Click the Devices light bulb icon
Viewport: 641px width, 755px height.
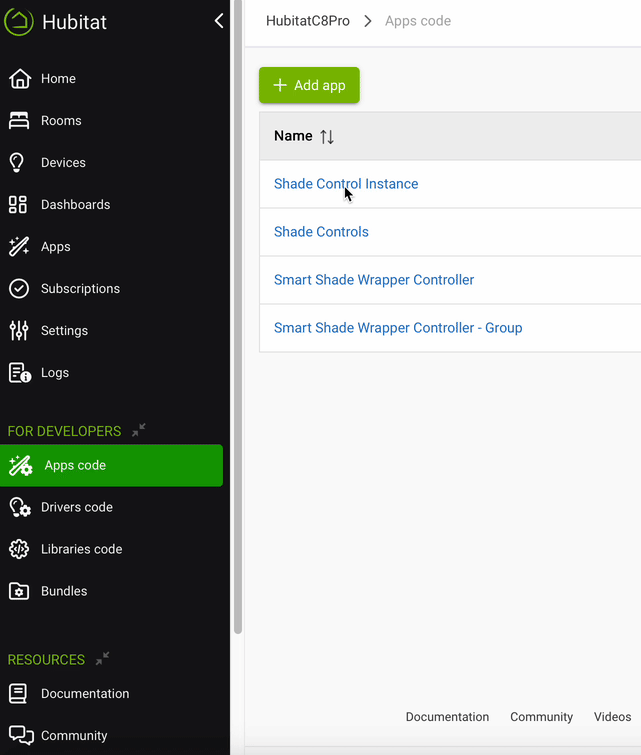click(x=16, y=162)
